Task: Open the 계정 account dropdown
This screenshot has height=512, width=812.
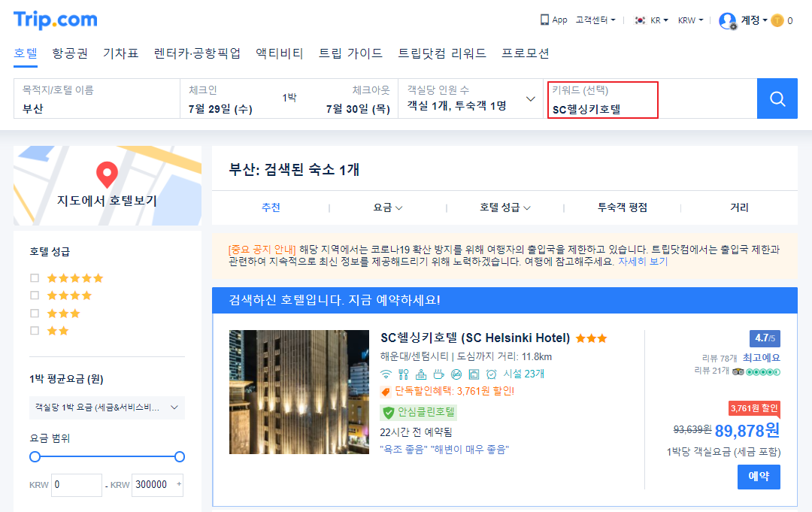Action: 754,20
